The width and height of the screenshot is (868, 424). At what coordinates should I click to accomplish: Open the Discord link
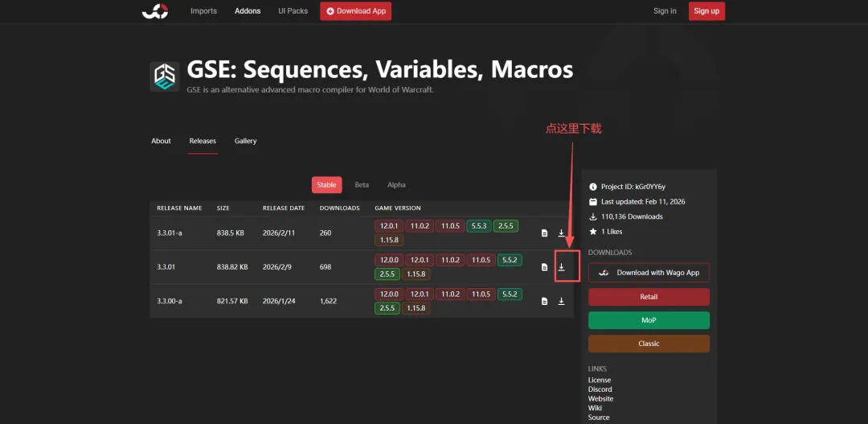click(x=600, y=389)
